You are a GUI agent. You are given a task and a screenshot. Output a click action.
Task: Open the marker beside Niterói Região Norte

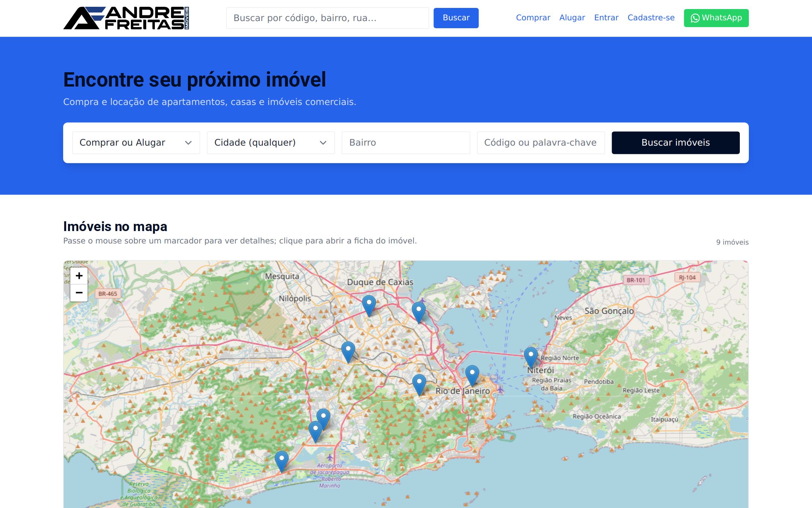coord(530,357)
